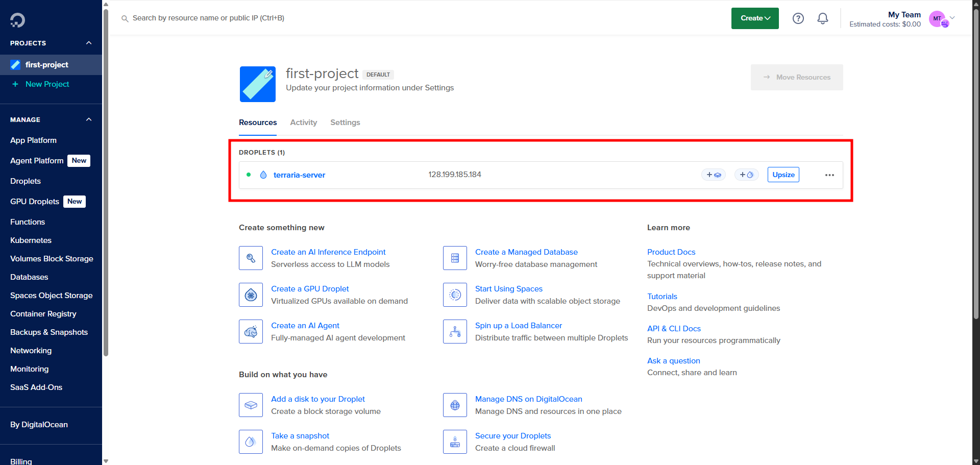Click the Start Using Spaces icon
This screenshot has height=465, width=980.
(455, 295)
